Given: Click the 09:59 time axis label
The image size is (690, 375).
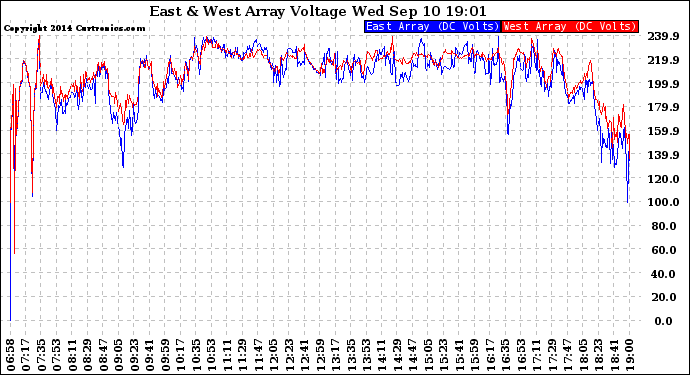Looking at the screenshot, I should pyautogui.click(x=165, y=355).
